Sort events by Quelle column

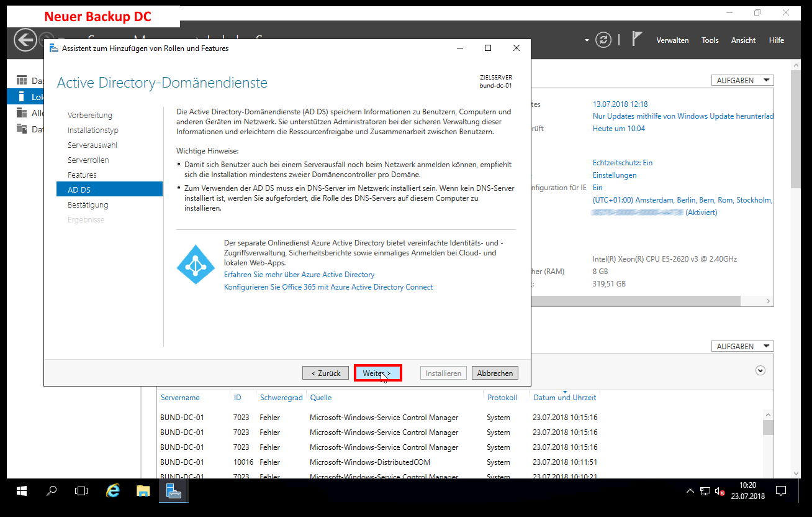click(x=321, y=398)
